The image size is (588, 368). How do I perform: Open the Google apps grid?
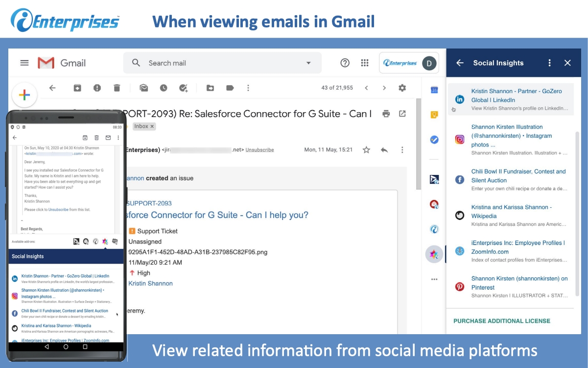[365, 63]
